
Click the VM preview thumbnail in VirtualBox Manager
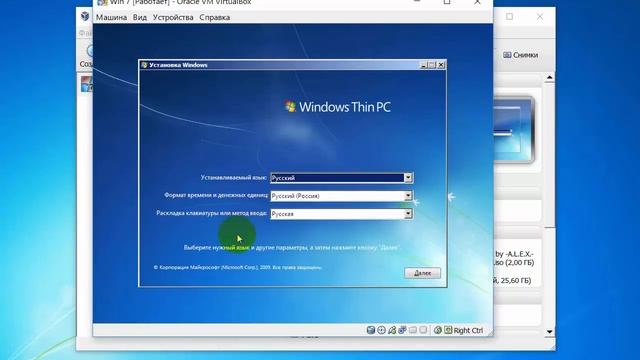point(514,130)
